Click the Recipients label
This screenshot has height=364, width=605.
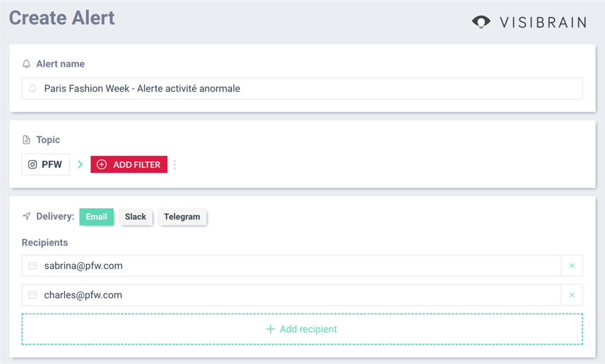[45, 242]
